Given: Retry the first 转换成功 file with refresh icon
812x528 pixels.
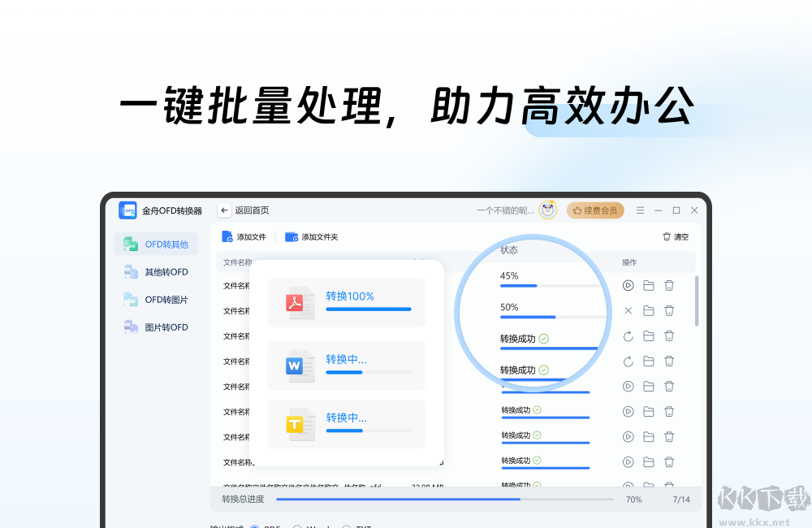Looking at the screenshot, I should [x=628, y=335].
